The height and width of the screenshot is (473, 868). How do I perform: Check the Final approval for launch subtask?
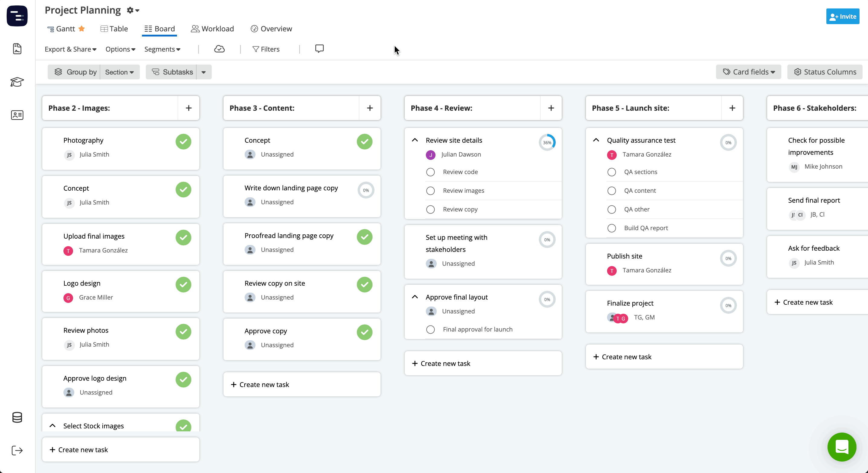(430, 329)
